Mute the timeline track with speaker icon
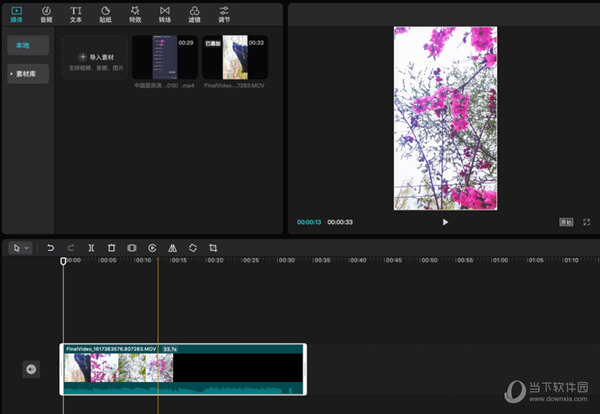 (31, 369)
